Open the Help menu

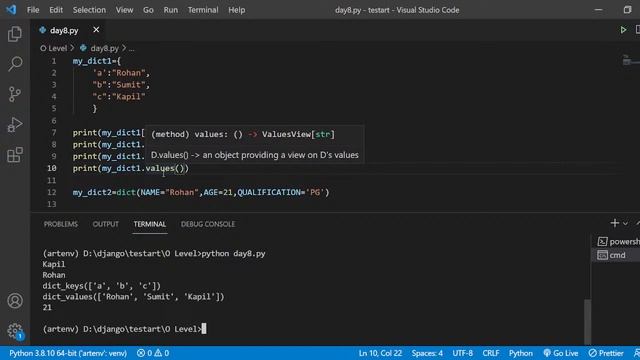pos(236,10)
